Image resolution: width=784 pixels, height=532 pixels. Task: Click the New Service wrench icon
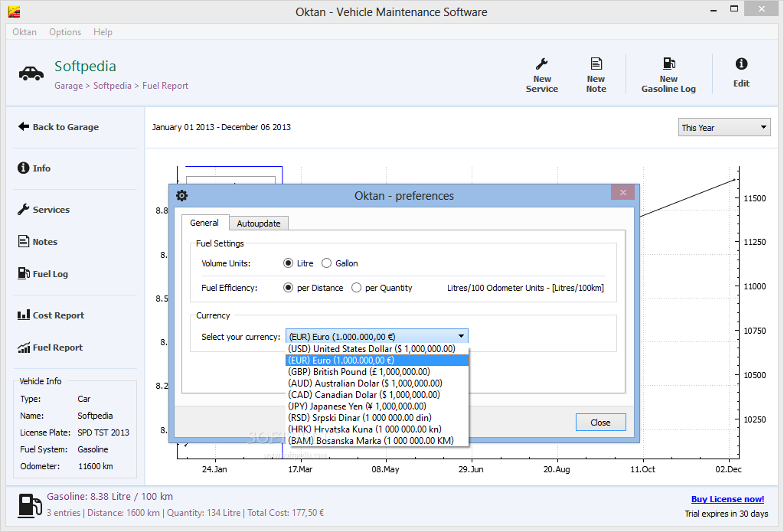(x=541, y=64)
